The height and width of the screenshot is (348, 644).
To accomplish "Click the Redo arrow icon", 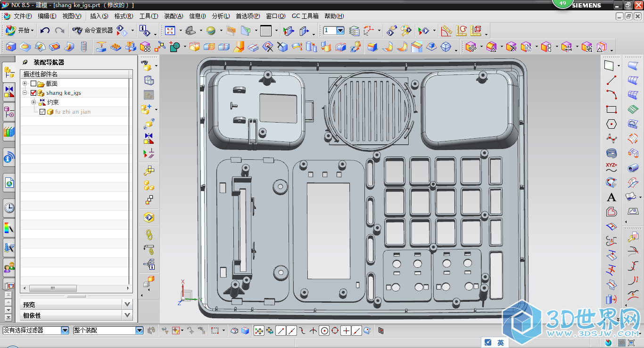I will point(59,31).
